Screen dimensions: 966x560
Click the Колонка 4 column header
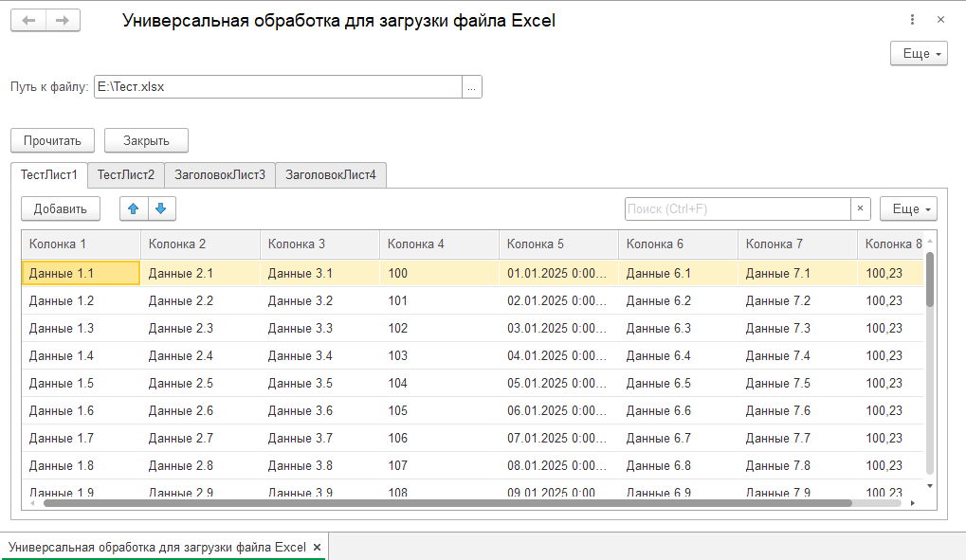(x=439, y=244)
